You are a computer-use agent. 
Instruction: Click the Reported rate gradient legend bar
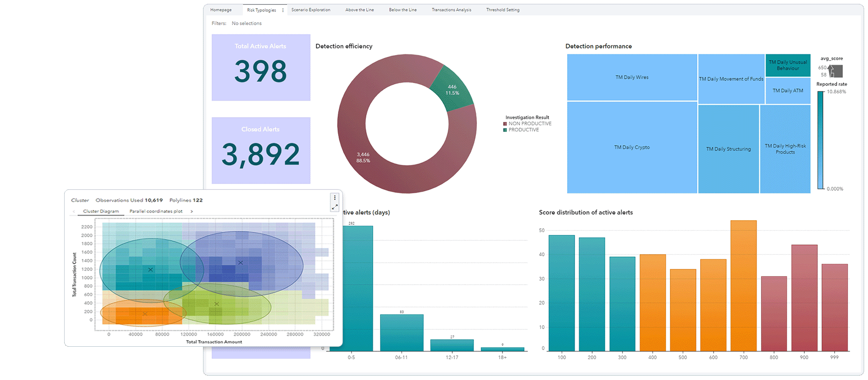click(820, 140)
